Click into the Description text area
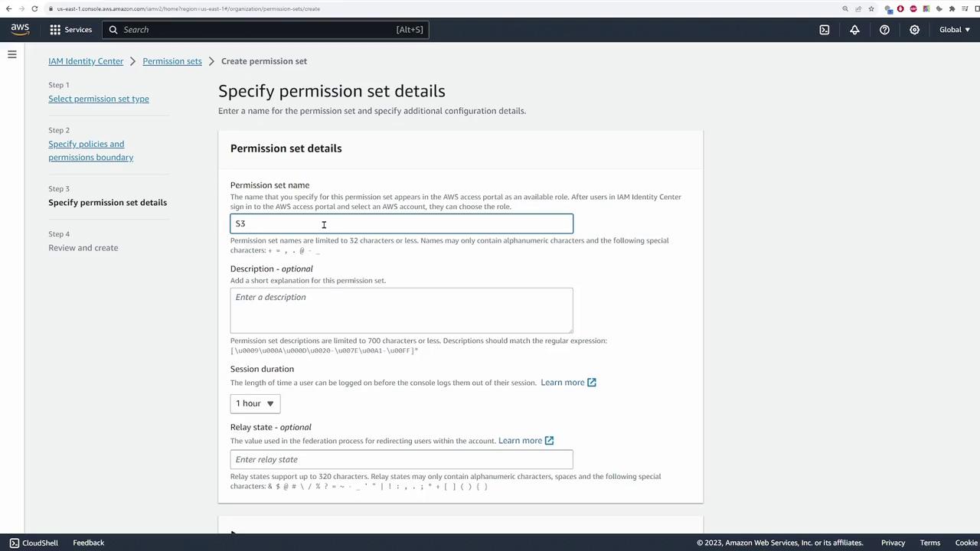Screen dimensions: 980x551 401,310
